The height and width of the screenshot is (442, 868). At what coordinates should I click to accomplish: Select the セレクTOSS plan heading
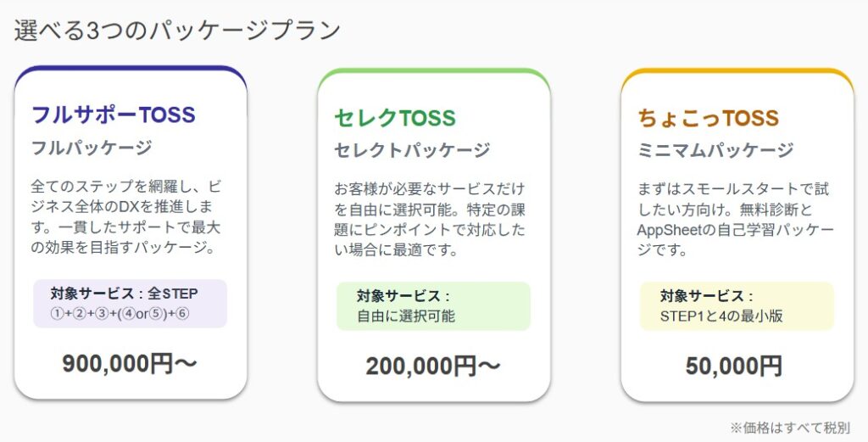pos(395,117)
